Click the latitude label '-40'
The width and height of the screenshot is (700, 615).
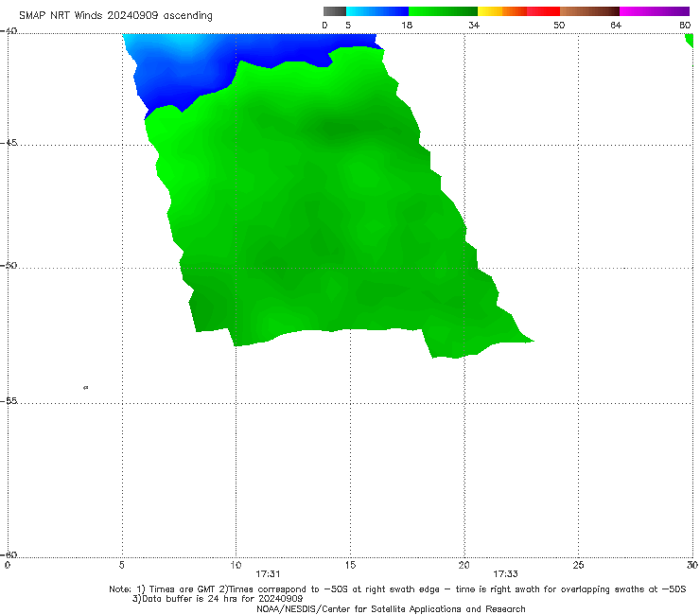click(x=9, y=31)
